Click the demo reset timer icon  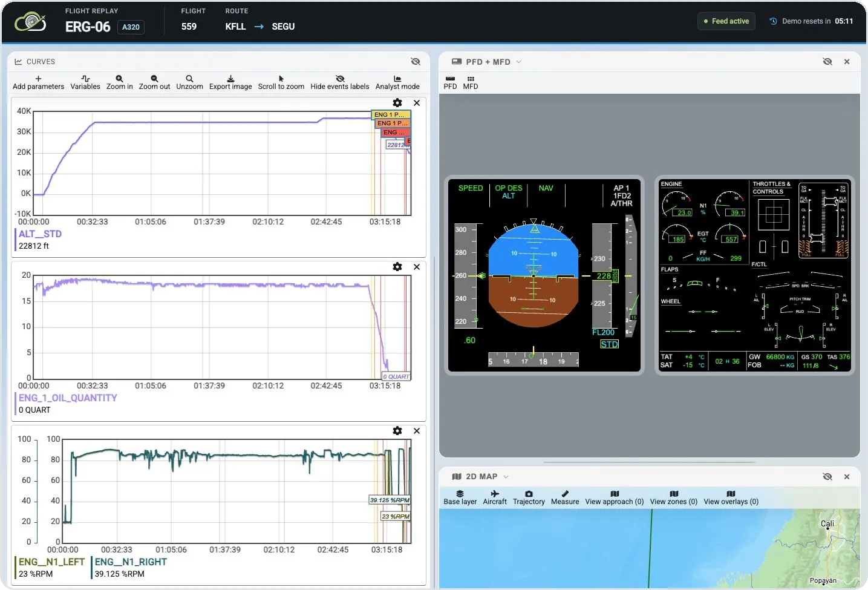click(x=773, y=21)
